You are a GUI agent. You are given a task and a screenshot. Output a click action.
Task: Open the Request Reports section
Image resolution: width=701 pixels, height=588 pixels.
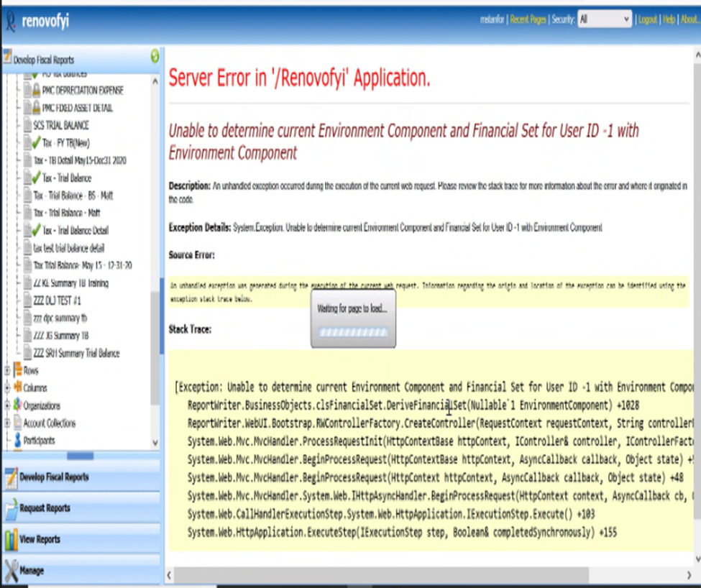tap(81, 508)
